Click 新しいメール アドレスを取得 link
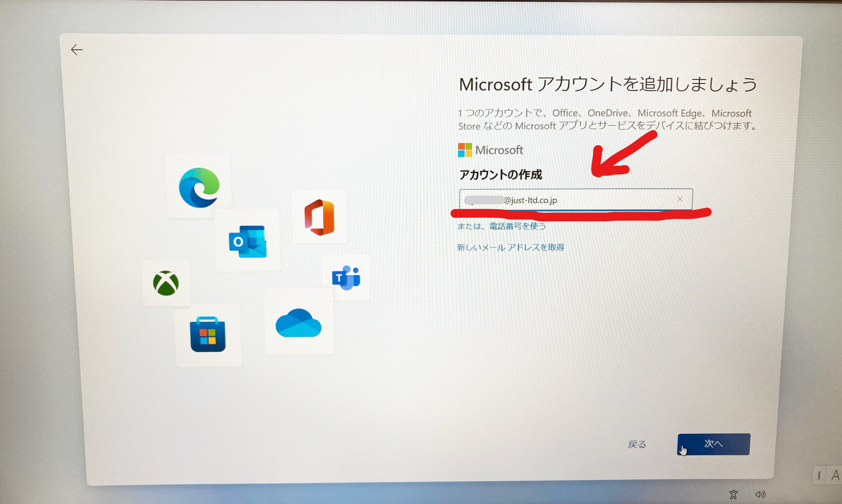This screenshot has width=842, height=504. coord(511,247)
